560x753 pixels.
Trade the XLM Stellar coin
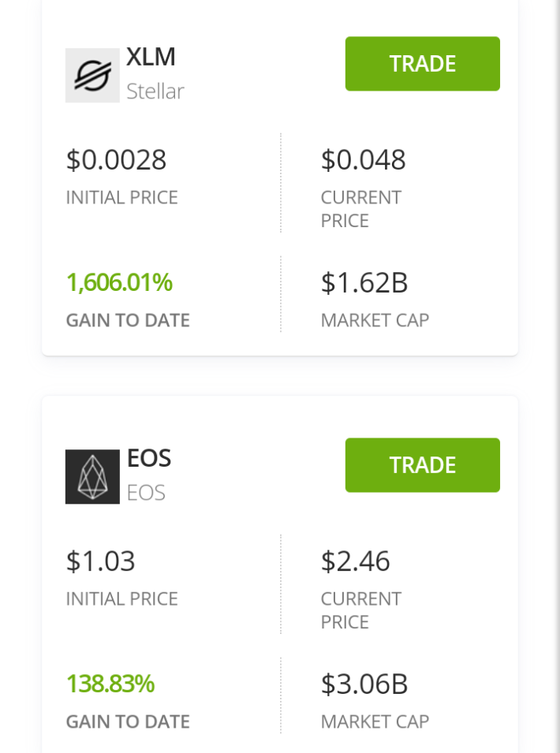(x=423, y=64)
